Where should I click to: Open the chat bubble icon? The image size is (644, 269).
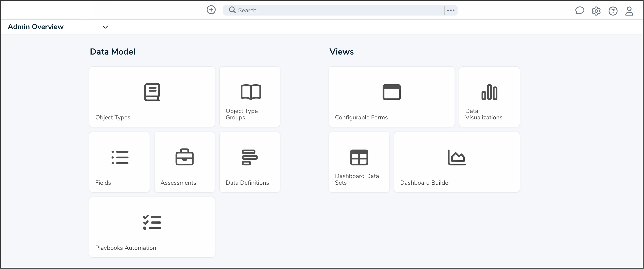pos(580,11)
